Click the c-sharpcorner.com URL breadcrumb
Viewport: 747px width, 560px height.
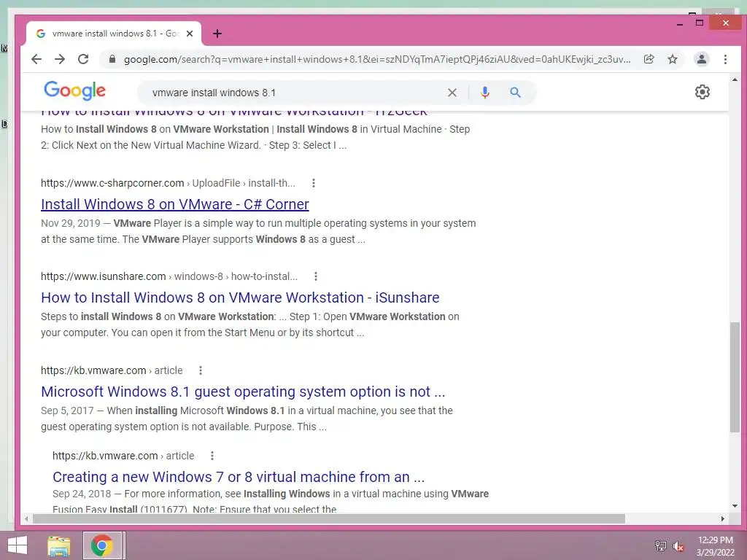[168, 183]
